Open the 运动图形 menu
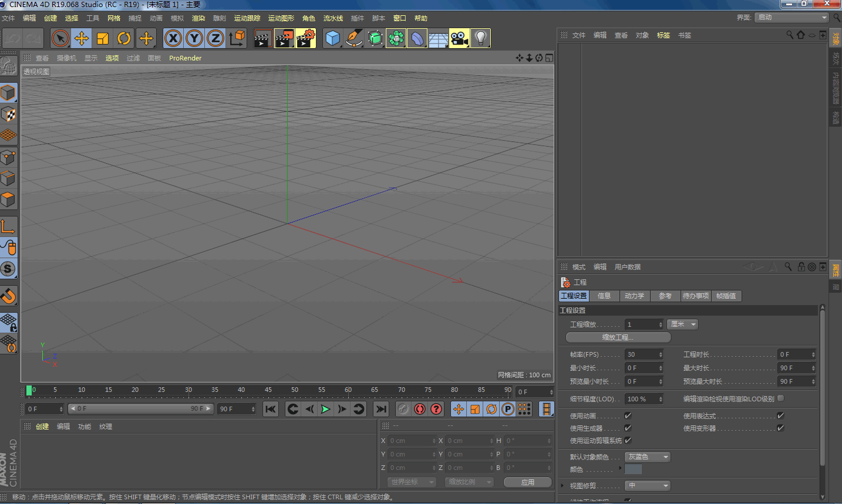 pyautogui.click(x=281, y=18)
